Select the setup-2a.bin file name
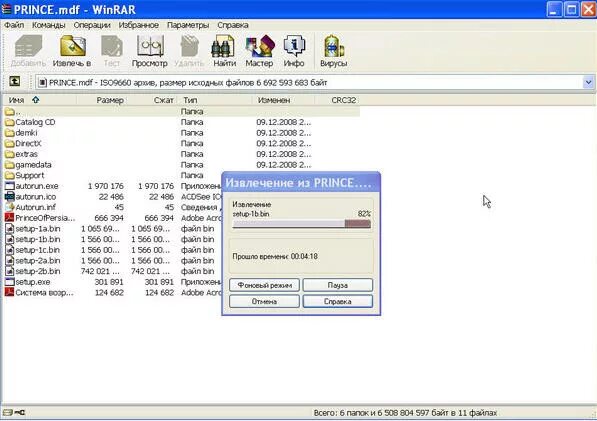The height and width of the screenshot is (421, 597). pos(38,261)
